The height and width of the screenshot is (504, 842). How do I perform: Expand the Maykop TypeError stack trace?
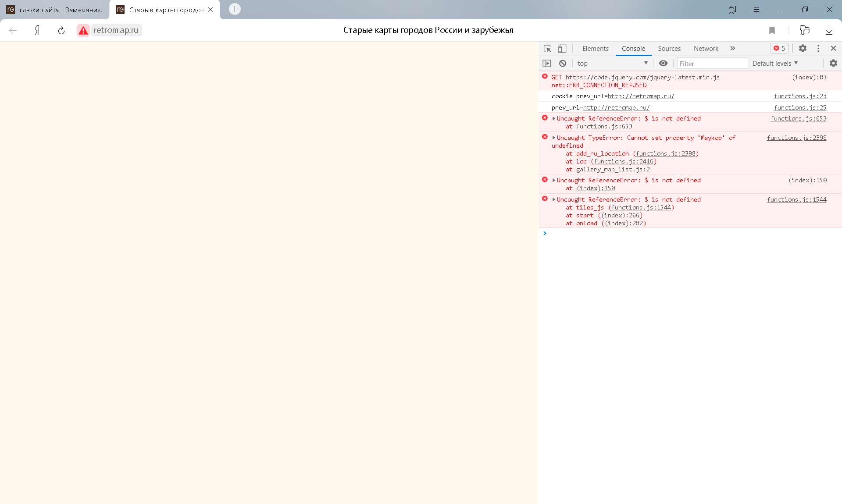point(554,138)
